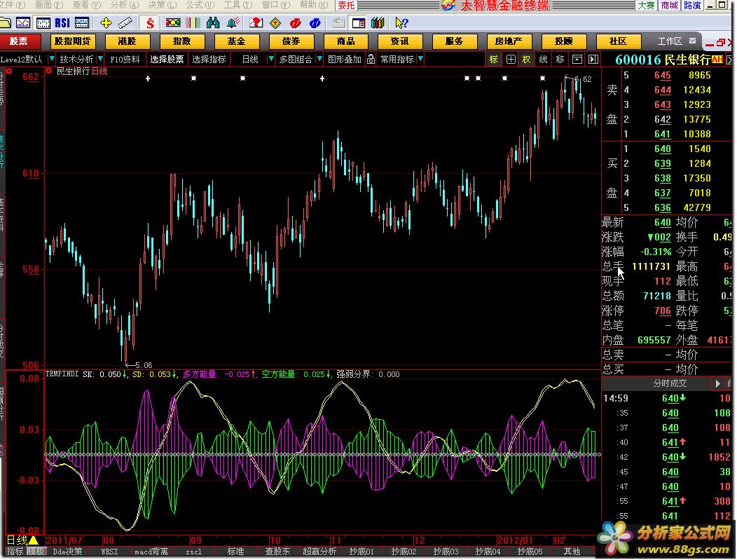Switch to the 超赢分析 indicator tab
Screen dimensions: 737x560
319,552
